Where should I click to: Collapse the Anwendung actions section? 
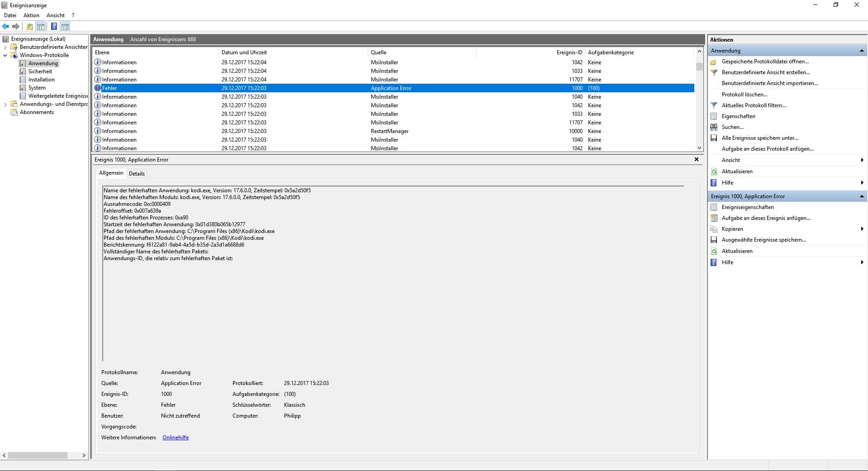(862, 51)
